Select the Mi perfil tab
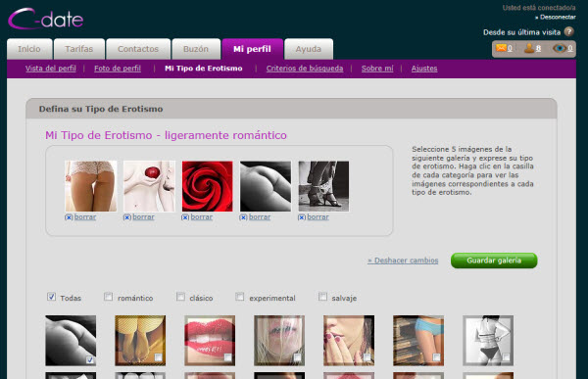Screen dimensions: 588x379 [x=252, y=49]
